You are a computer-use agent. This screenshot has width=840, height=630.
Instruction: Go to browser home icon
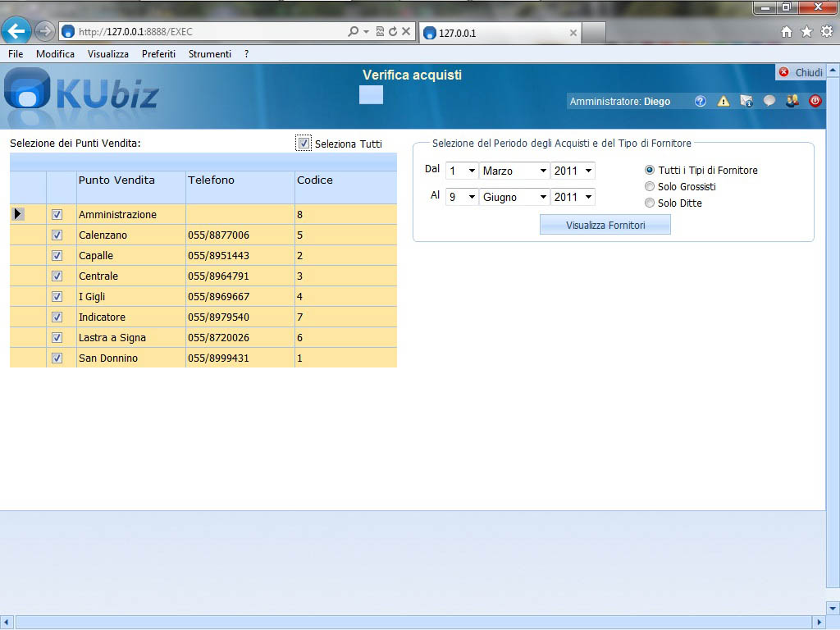tap(786, 32)
